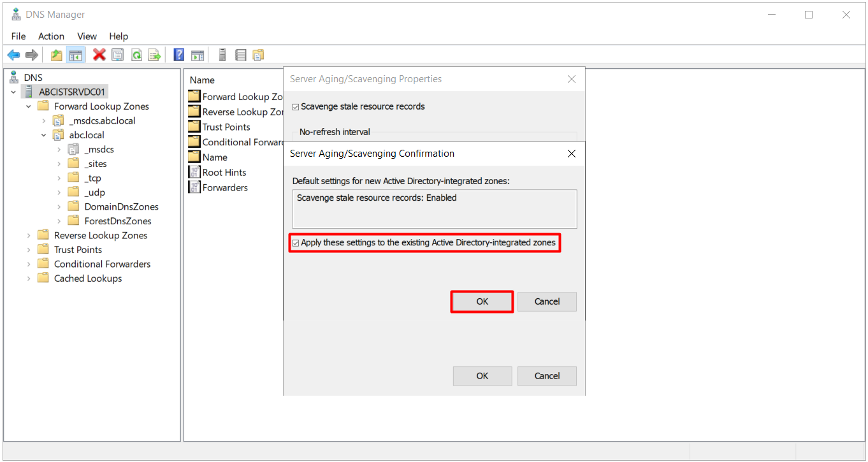Click the blue Back arrow in the toolbar
This screenshot has width=868, height=462.
tap(13, 55)
